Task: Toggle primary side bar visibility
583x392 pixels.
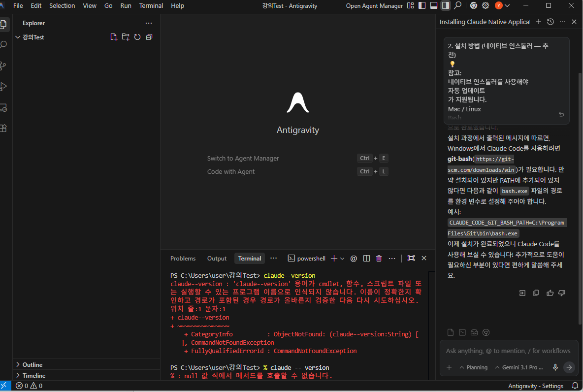Action: 422,5
